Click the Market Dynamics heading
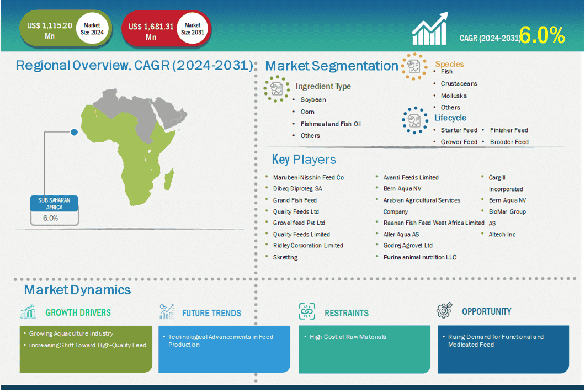 (78, 290)
